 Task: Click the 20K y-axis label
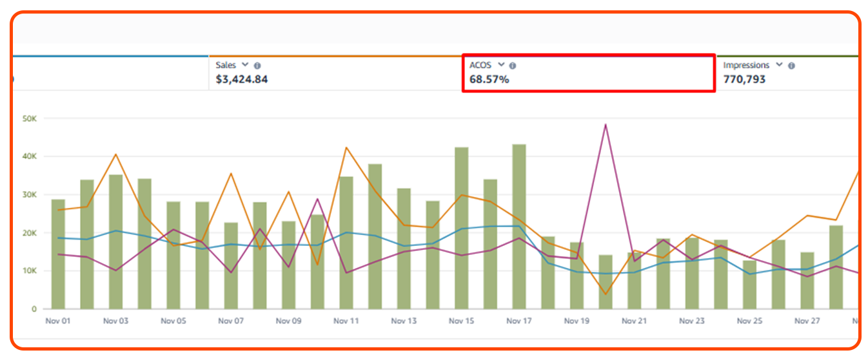[x=29, y=232]
